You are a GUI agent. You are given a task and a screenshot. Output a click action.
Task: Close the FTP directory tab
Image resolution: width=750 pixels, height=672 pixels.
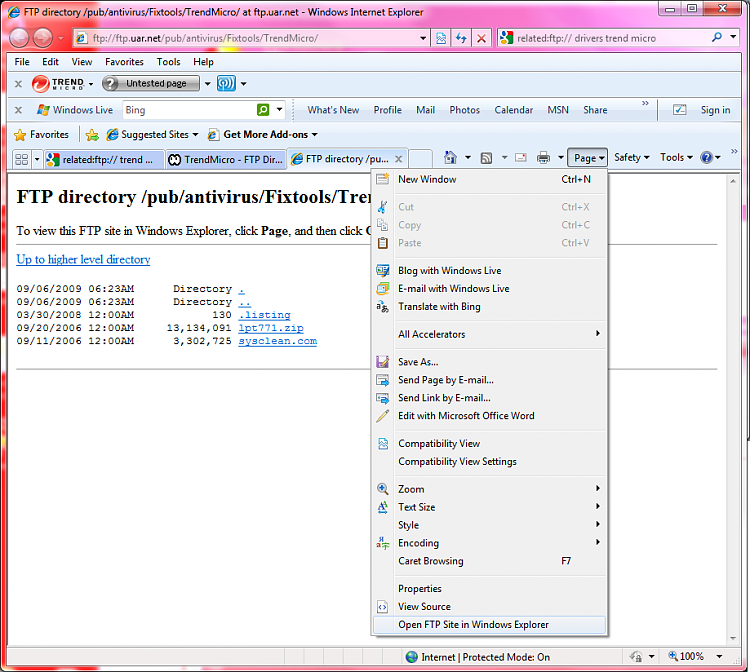pyautogui.click(x=398, y=159)
